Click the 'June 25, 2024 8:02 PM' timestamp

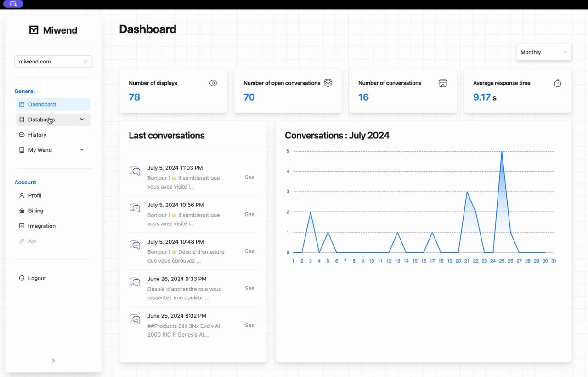177,316
